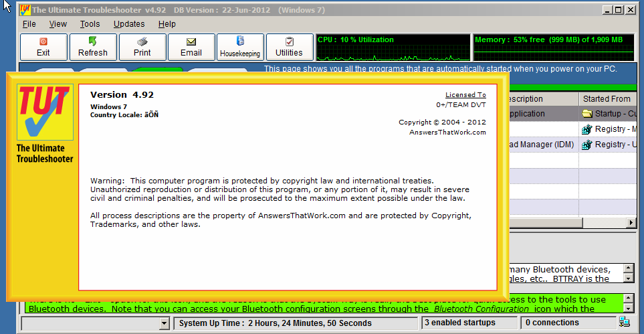The width and height of the screenshot is (644, 334).
Task: Click the network connections icon in status bar
Action: (625, 322)
